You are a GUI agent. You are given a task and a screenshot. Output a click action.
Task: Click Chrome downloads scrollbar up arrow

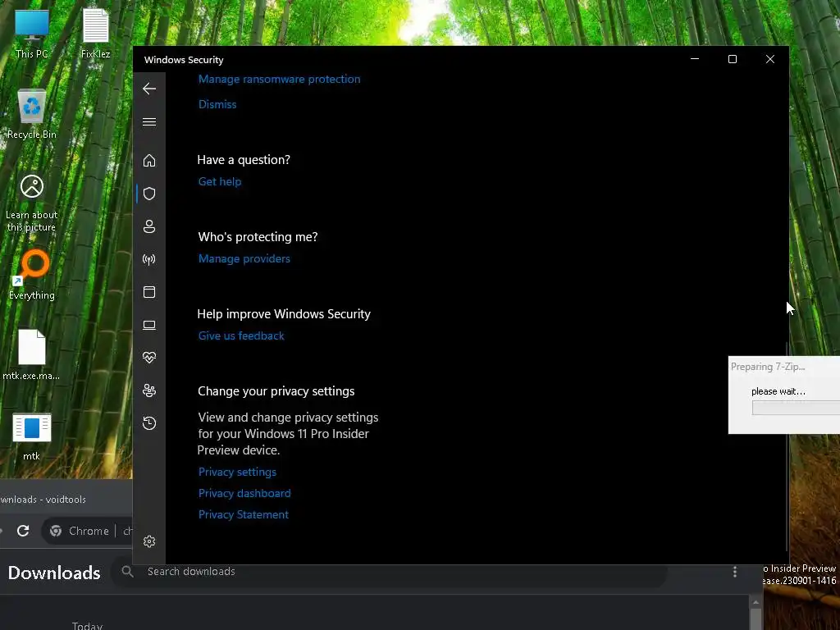(x=756, y=602)
